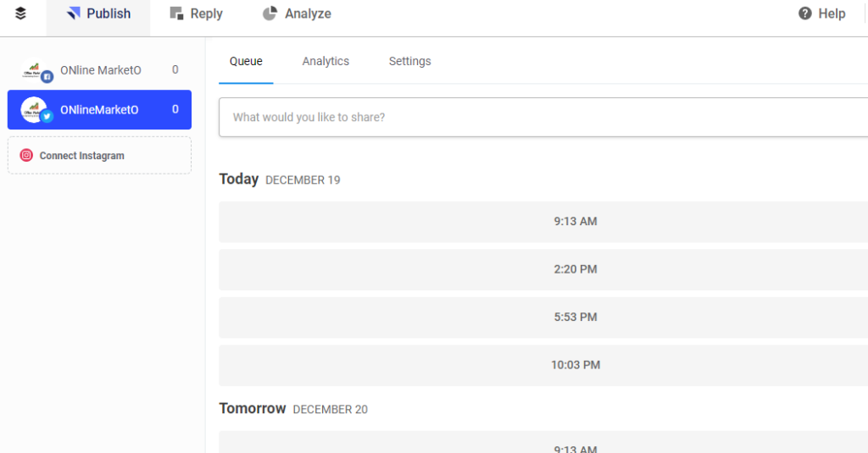Click the Instagram logo icon

pyautogui.click(x=26, y=156)
